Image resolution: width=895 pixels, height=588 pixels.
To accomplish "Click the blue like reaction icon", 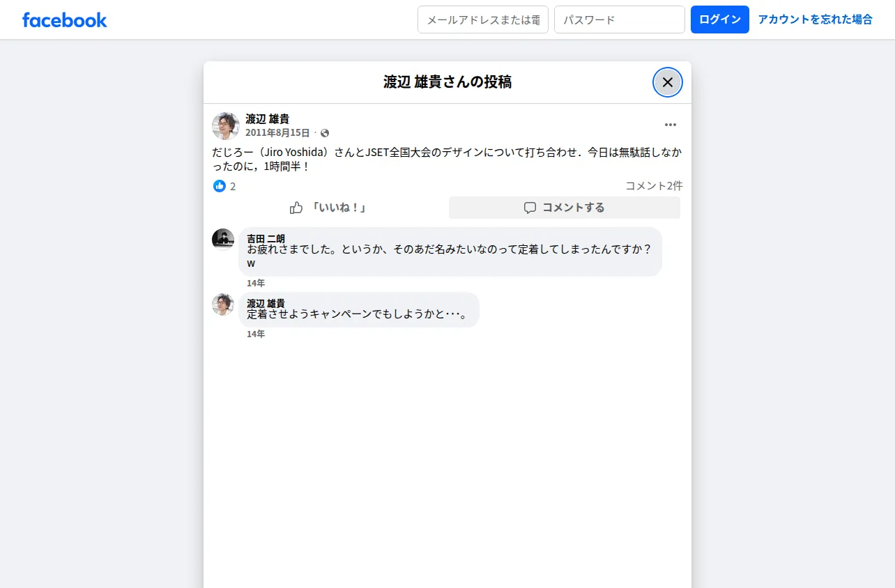I will tap(220, 186).
